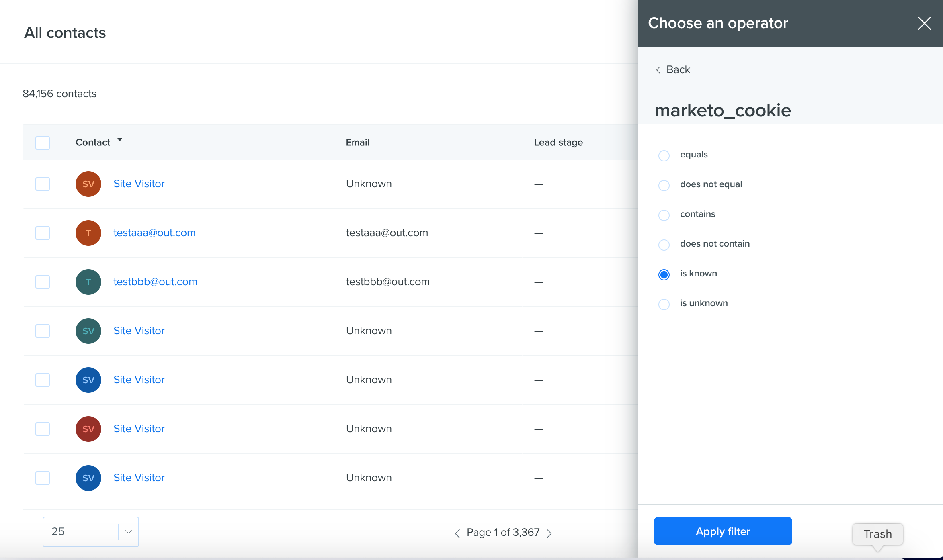
Task: Click the Email column header
Action: point(357,142)
